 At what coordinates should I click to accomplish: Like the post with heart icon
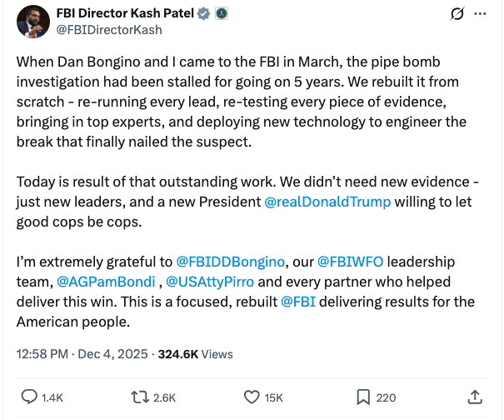point(252,397)
